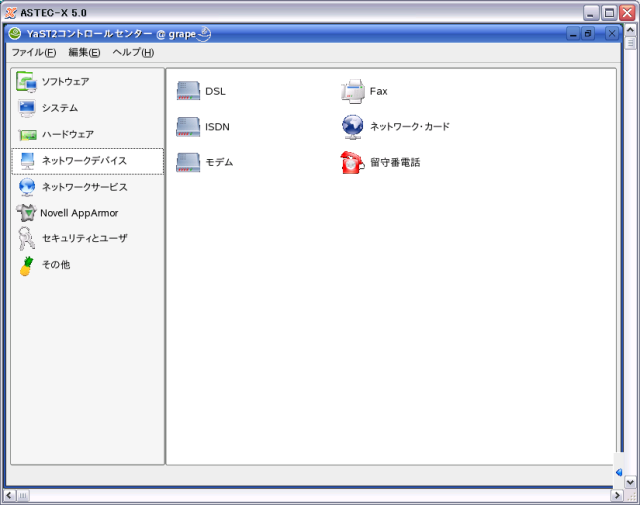Image resolution: width=640 pixels, height=505 pixels.
Task: Select the その他 label
Action: (x=56, y=265)
